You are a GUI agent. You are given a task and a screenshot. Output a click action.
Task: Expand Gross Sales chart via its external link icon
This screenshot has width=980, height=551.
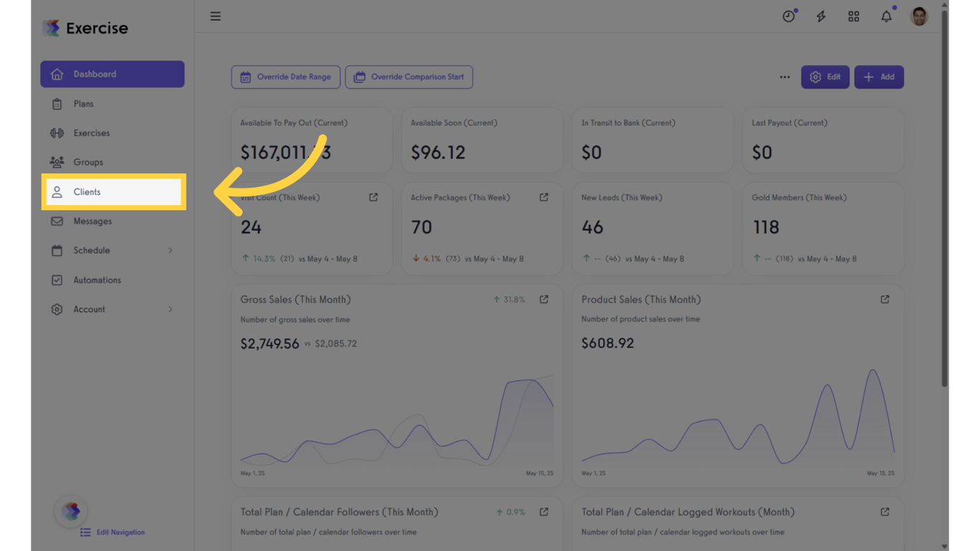point(544,299)
